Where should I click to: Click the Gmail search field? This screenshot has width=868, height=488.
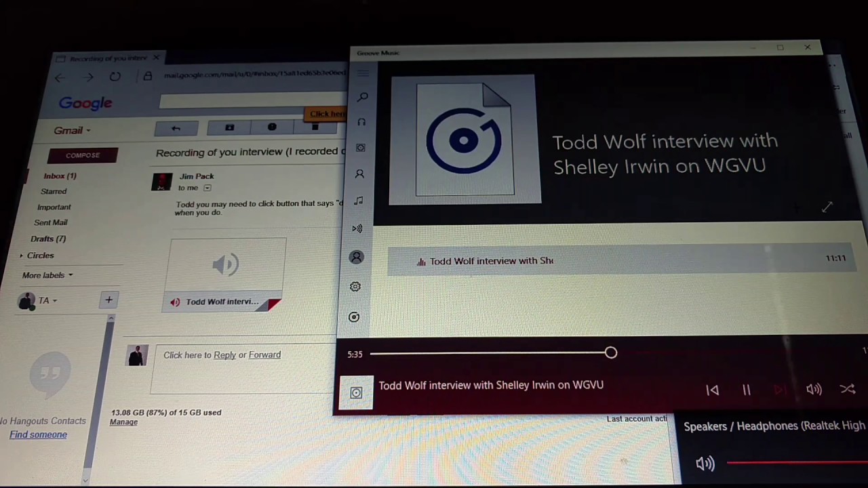pos(252,101)
